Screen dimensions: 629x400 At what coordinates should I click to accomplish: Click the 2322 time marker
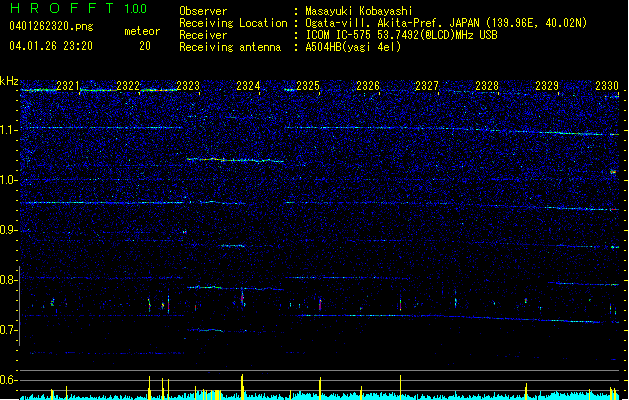coord(128,85)
